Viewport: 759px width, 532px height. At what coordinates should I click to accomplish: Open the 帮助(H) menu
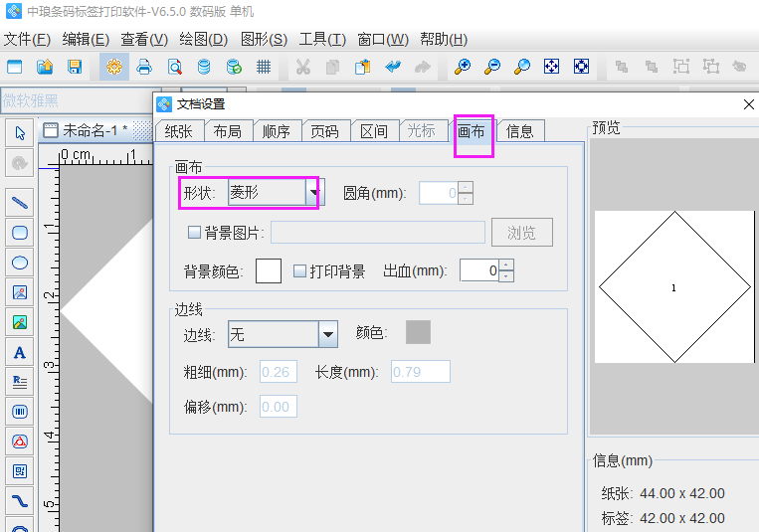click(x=444, y=39)
